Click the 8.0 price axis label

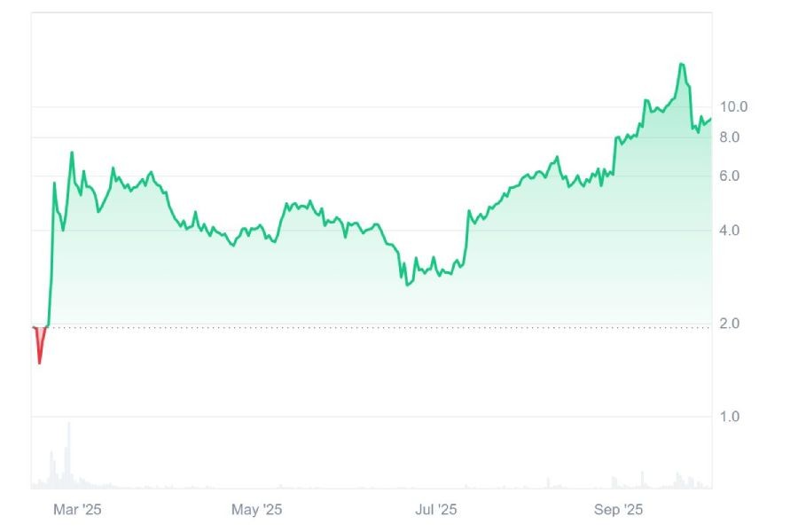(730, 137)
